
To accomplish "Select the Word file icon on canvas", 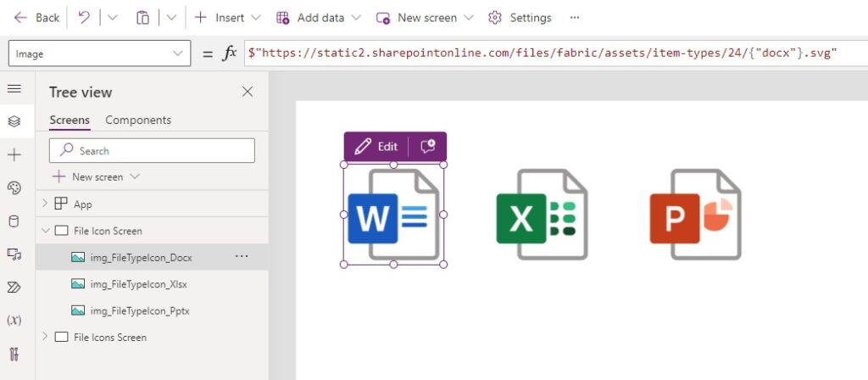I will click(393, 215).
